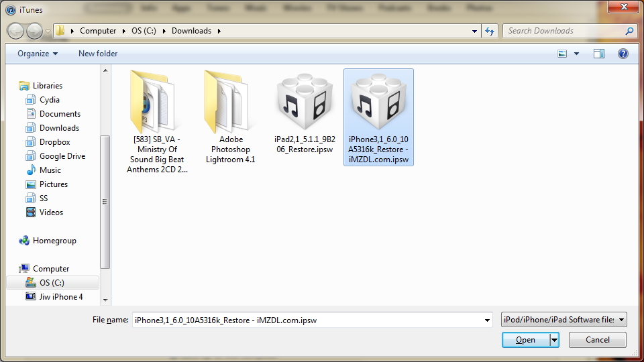
Task: Click the folder icon in the address bar
Action: coord(60,31)
